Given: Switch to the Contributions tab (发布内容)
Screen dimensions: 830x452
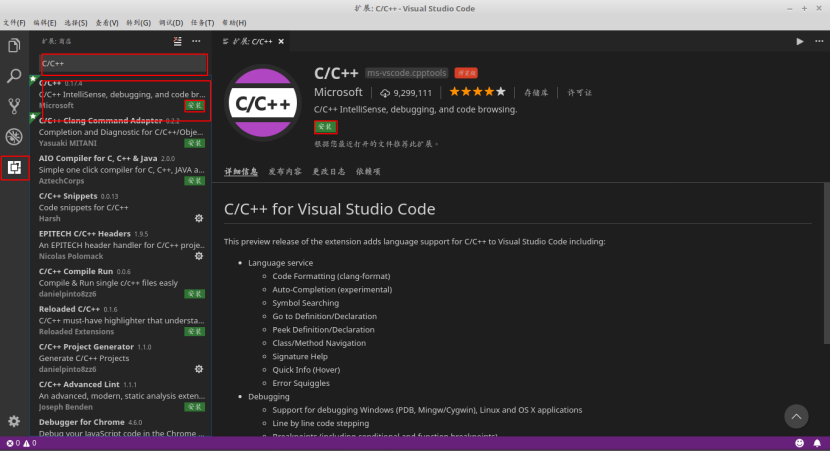Looking at the screenshot, I should pos(285,171).
